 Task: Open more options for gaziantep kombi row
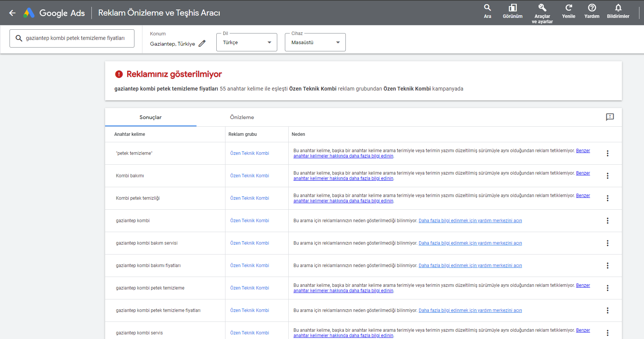(607, 221)
